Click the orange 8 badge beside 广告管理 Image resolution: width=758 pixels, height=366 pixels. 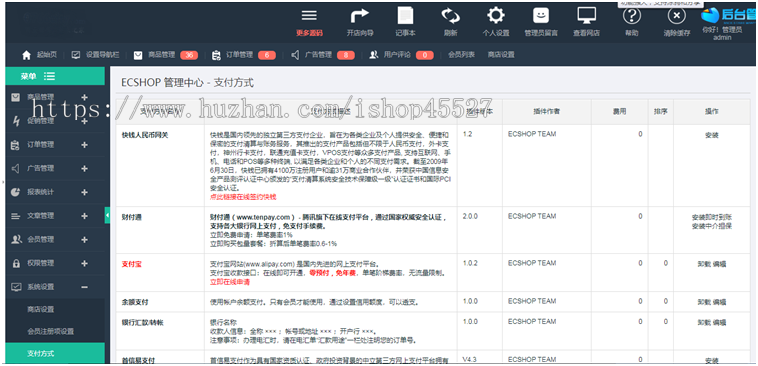(346, 55)
